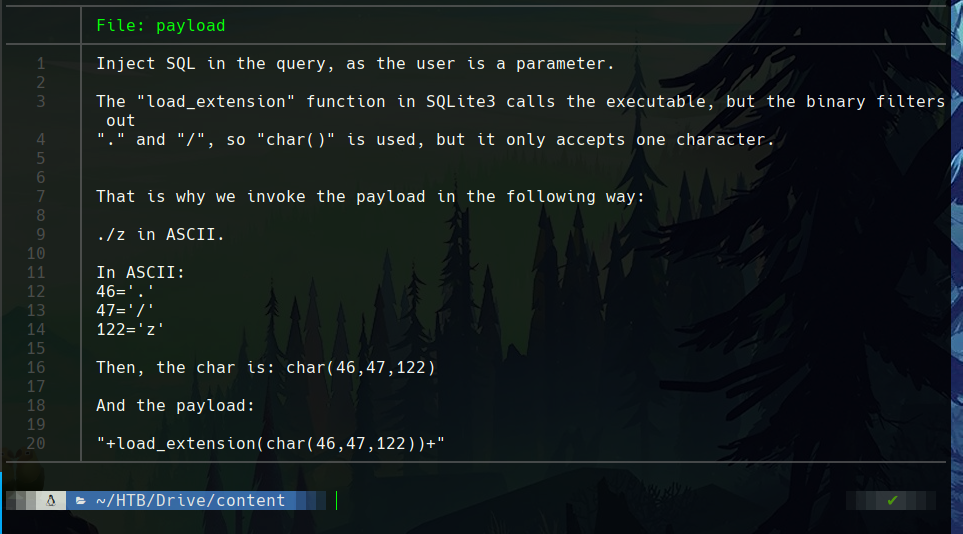This screenshot has width=963, height=534.
Task: Click the "File: payload" header
Action: 161,25
